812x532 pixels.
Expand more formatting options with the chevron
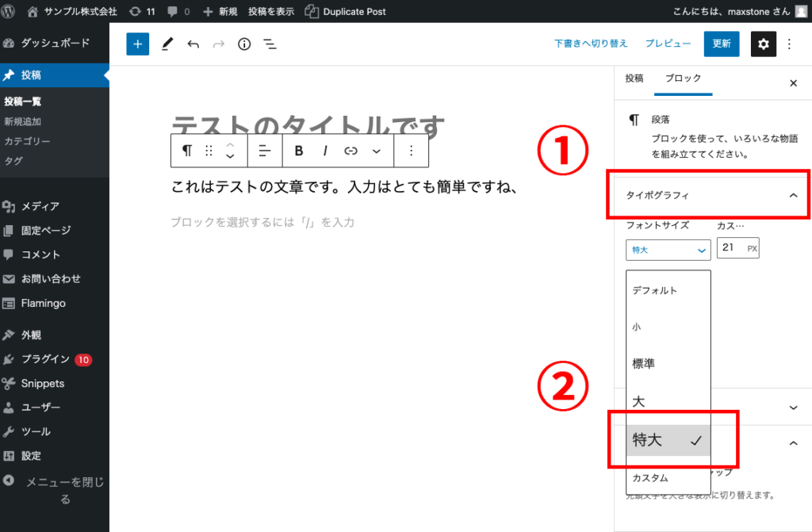(377, 151)
